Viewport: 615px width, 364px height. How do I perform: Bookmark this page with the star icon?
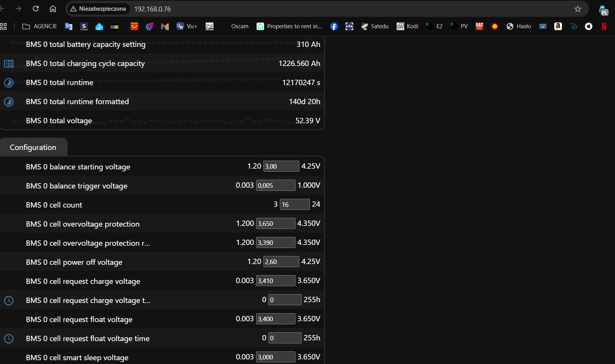[578, 9]
